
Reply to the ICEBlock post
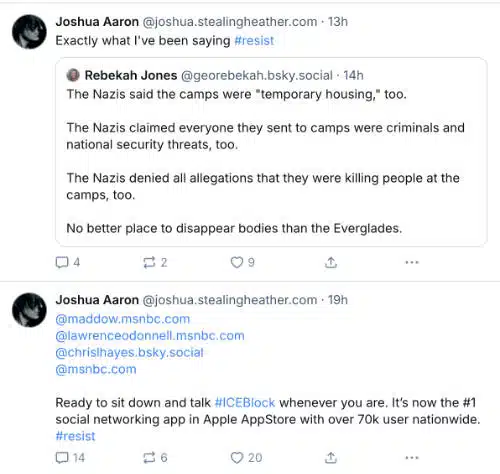(70, 458)
